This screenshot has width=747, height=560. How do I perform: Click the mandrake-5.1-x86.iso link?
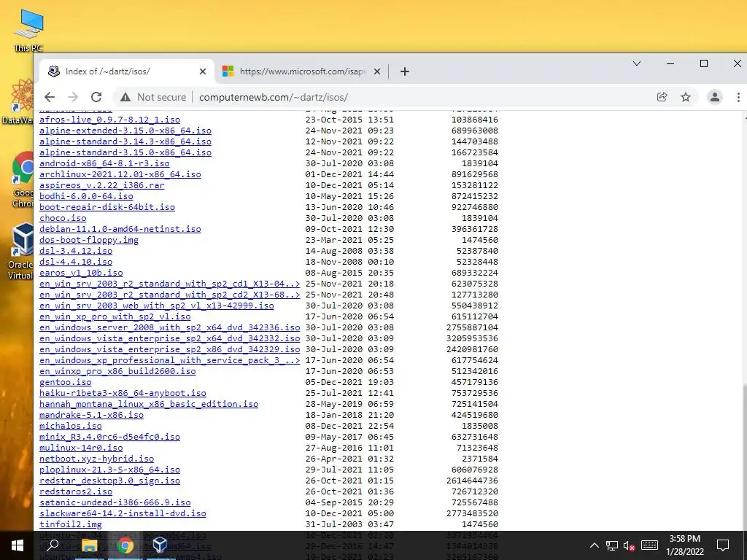pos(91,415)
